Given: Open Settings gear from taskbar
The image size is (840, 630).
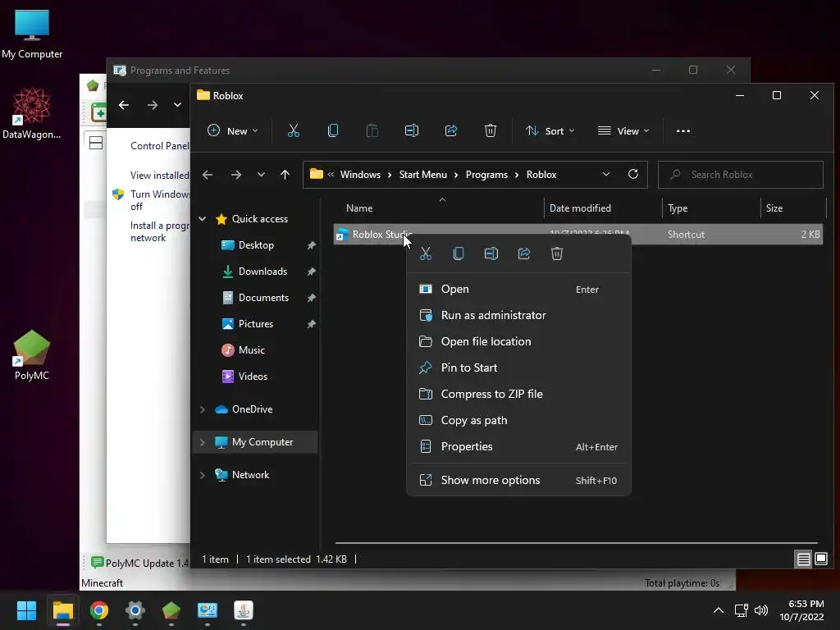Looking at the screenshot, I should [x=135, y=610].
